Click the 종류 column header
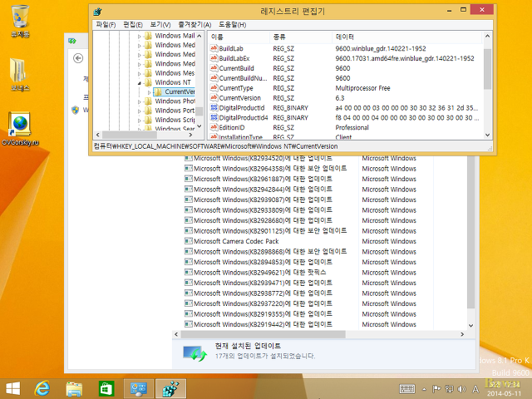Screen dimensions: 532x399 301,37
